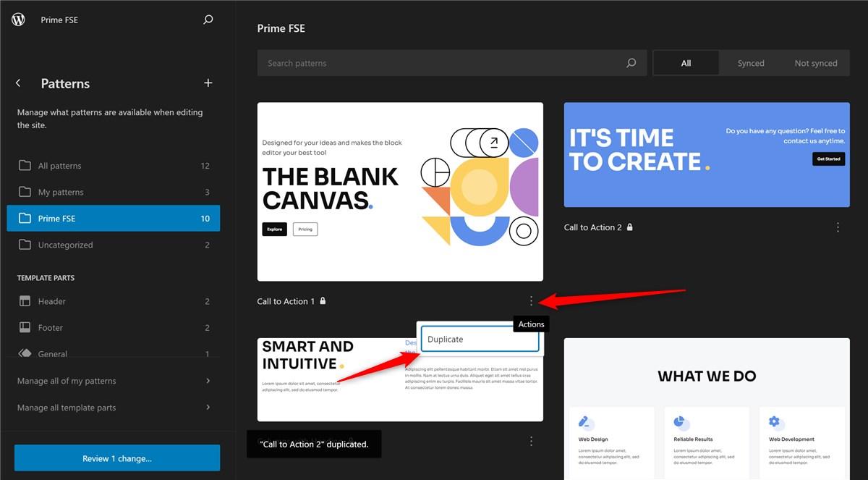Open My patterns category

[x=114, y=192]
